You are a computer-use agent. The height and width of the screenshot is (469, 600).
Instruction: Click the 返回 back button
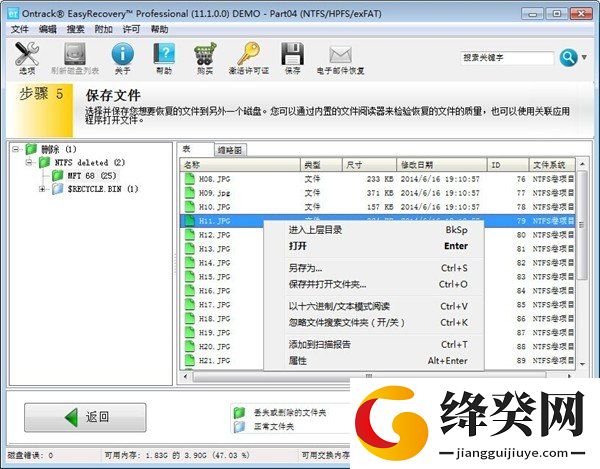click(85, 417)
